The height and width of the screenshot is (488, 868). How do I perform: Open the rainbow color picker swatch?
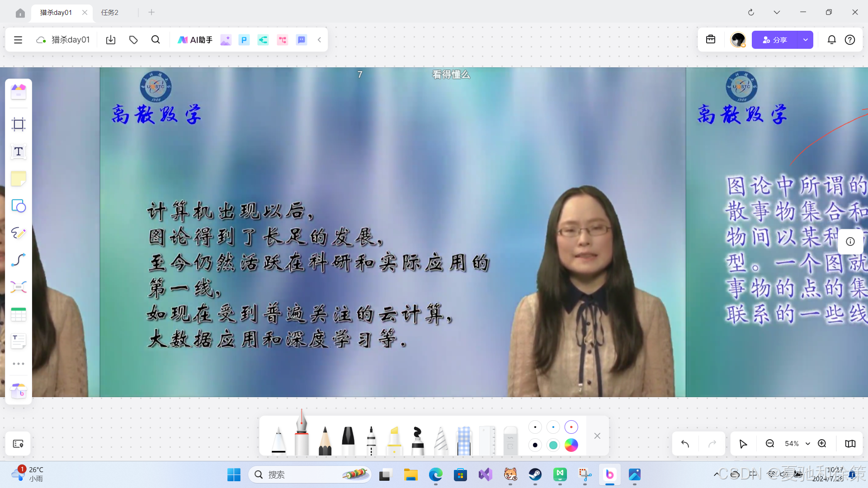[x=571, y=445]
